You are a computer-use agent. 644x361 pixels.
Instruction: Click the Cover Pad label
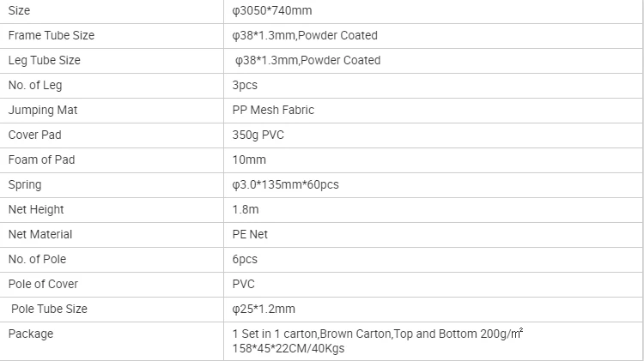click(35, 135)
